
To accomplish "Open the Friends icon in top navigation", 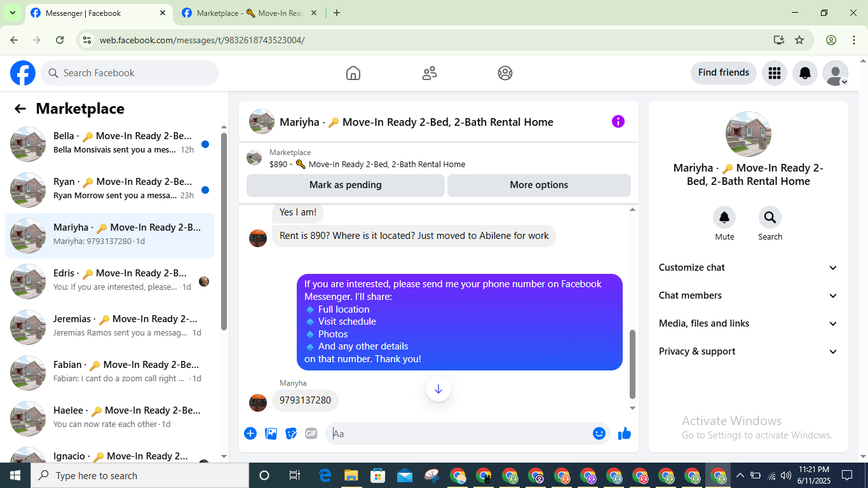I will coord(430,73).
